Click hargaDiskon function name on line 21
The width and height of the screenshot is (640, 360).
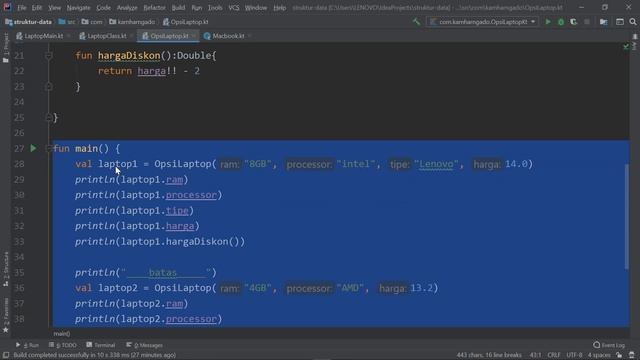pos(129,56)
